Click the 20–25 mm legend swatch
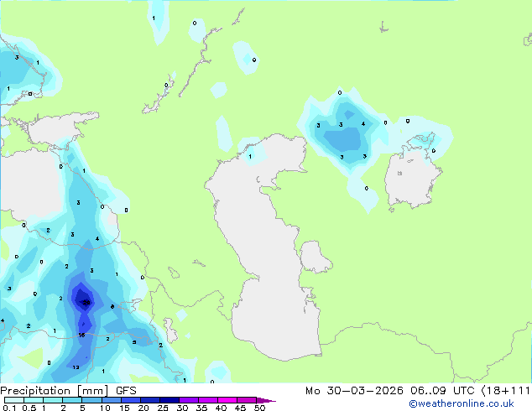The height and width of the screenshot is (411, 532). [x=149, y=400]
